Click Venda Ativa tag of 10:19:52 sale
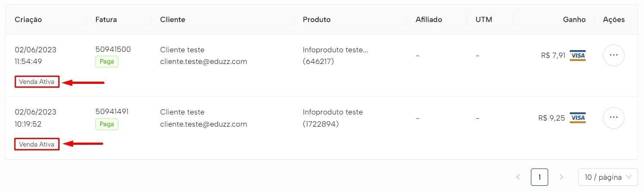644x191 pixels. tap(37, 144)
